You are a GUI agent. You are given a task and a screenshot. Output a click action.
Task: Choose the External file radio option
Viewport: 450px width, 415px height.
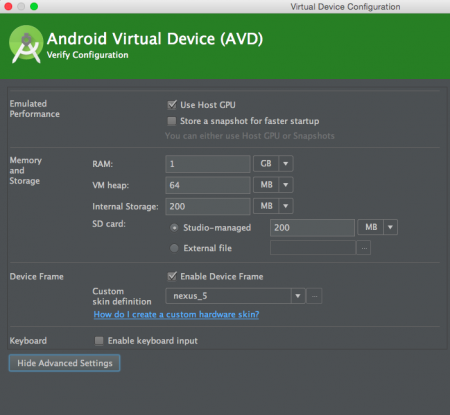[x=174, y=248]
